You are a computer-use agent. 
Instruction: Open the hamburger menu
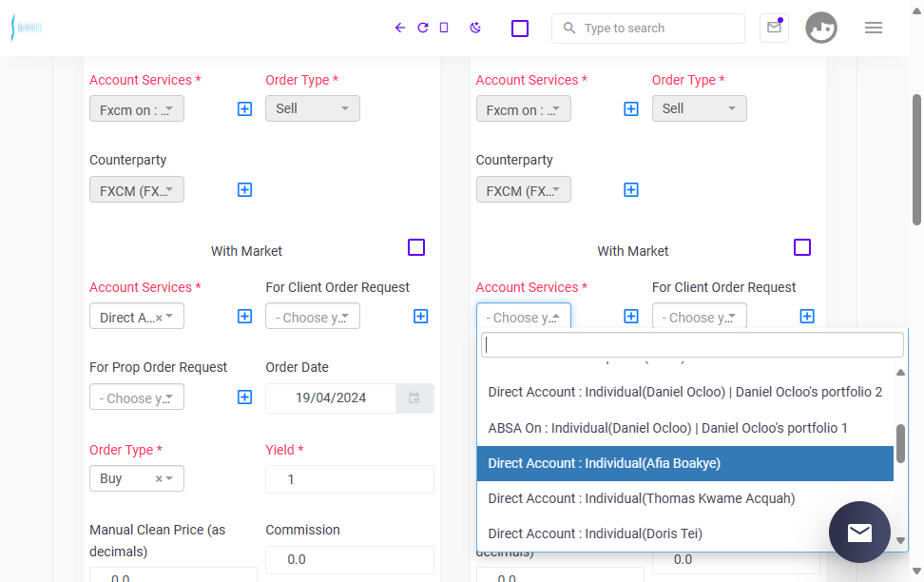874,28
